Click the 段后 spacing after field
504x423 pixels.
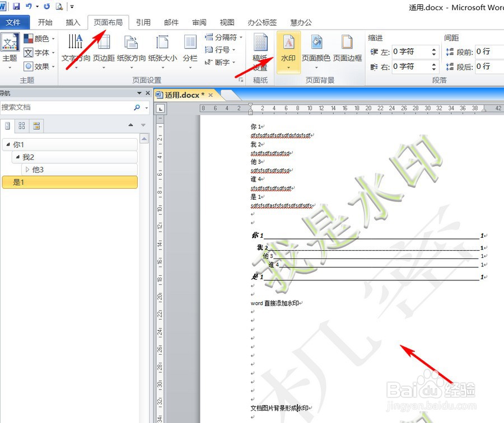coord(489,67)
